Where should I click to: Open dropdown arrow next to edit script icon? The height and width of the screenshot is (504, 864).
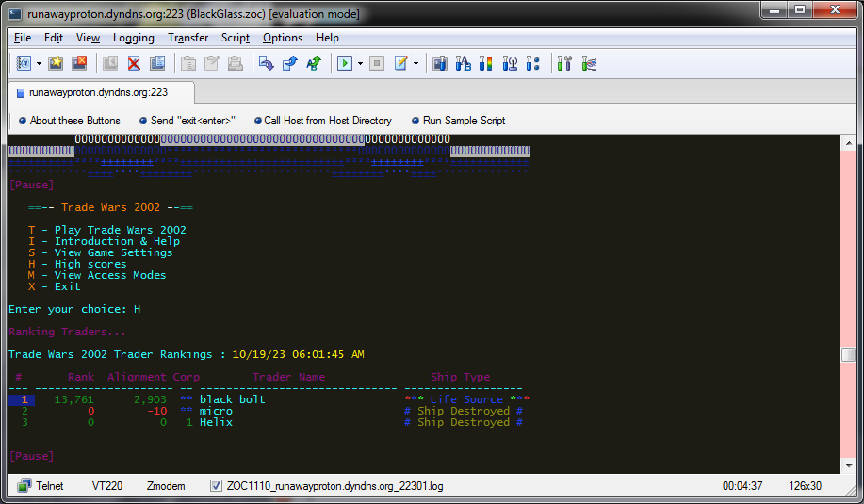(x=416, y=63)
